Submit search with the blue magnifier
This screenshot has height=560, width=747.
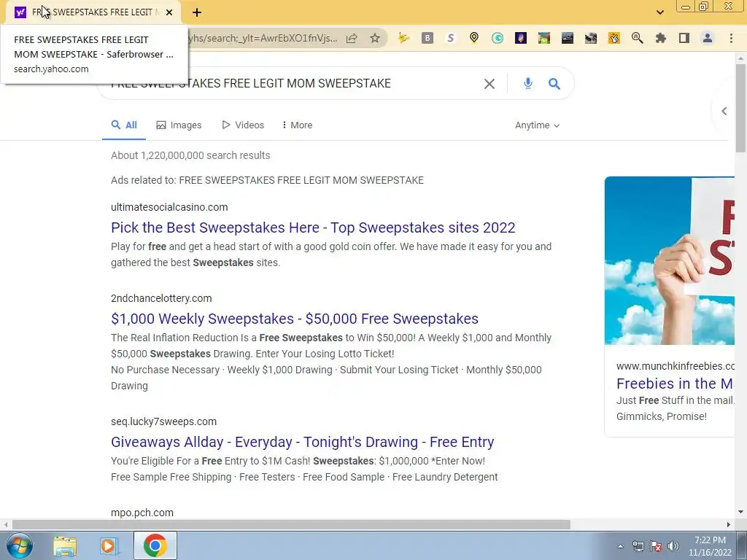pyautogui.click(x=554, y=84)
